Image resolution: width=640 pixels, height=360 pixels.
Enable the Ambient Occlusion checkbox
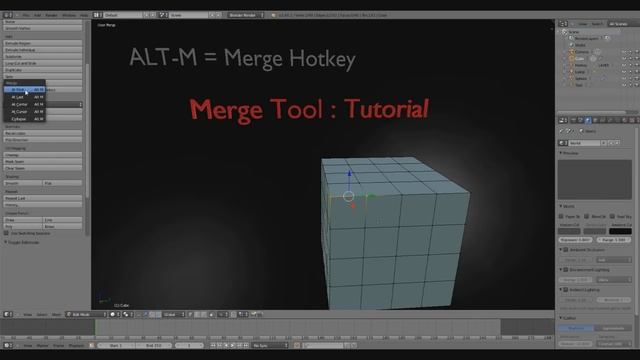(566, 249)
